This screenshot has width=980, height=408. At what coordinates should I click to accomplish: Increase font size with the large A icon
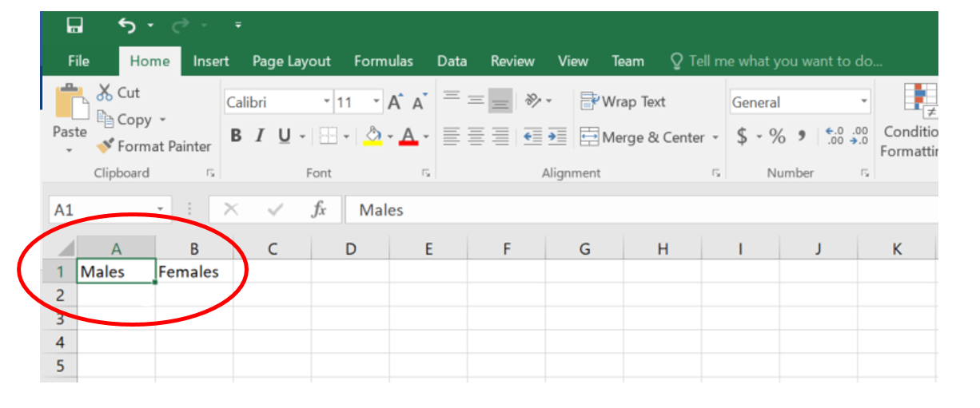point(396,102)
